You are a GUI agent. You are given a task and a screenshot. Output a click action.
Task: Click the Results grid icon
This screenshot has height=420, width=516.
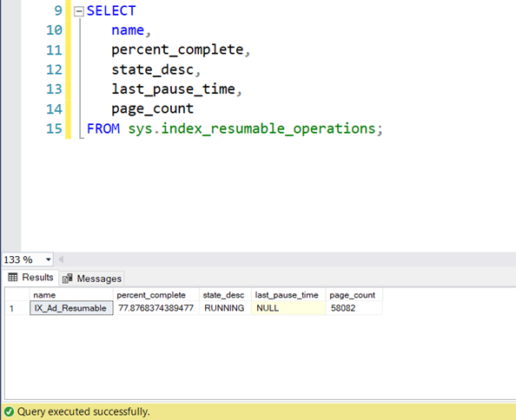(x=13, y=278)
